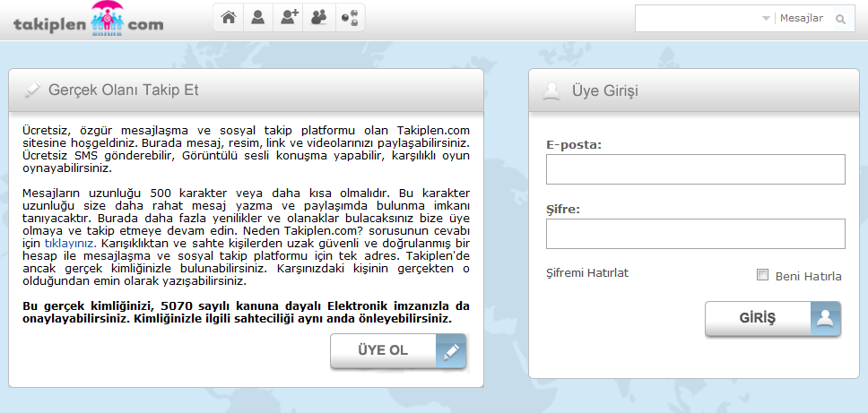Select the Mesajlar search category label
This screenshot has width=868, height=413.
coord(802,19)
